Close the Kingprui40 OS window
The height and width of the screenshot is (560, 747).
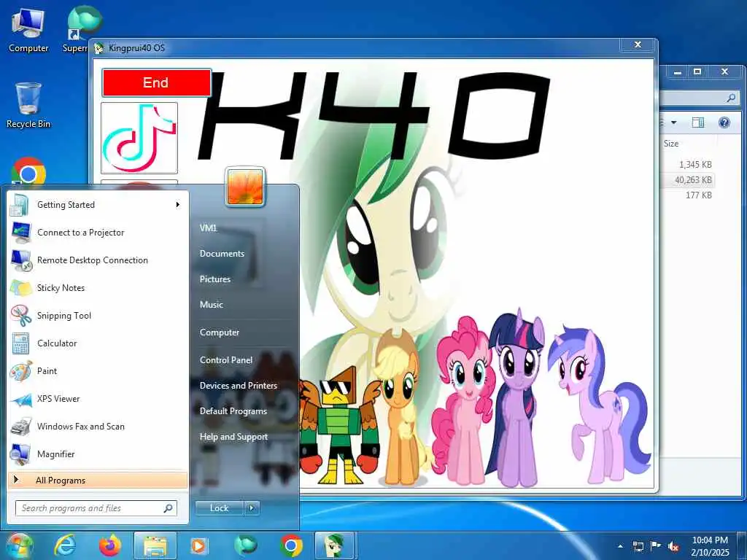(638, 44)
